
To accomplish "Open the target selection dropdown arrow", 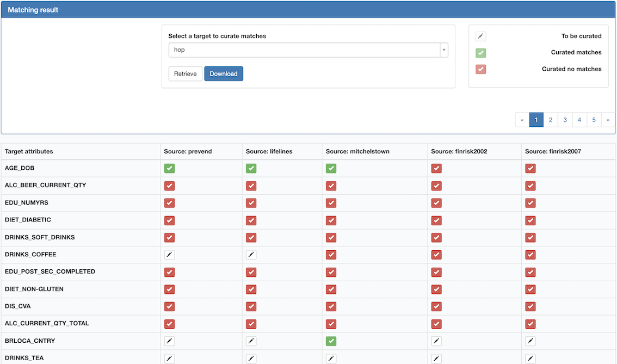I will [444, 50].
